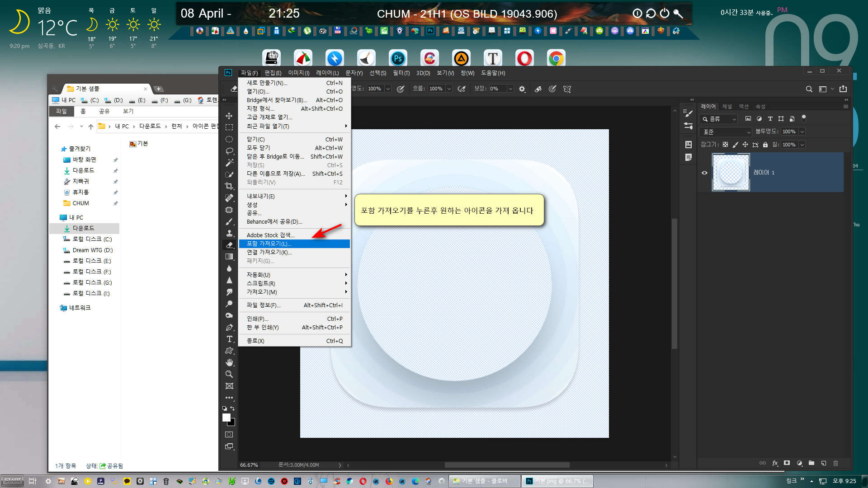868x488 pixels.
Task: Open blend mode 표준 dropdown
Action: (x=725, y=132)
